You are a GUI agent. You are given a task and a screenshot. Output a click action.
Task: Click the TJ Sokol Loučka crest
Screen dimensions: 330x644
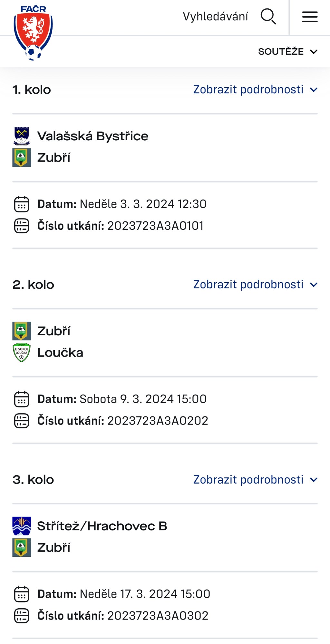[x=21, y=352]
